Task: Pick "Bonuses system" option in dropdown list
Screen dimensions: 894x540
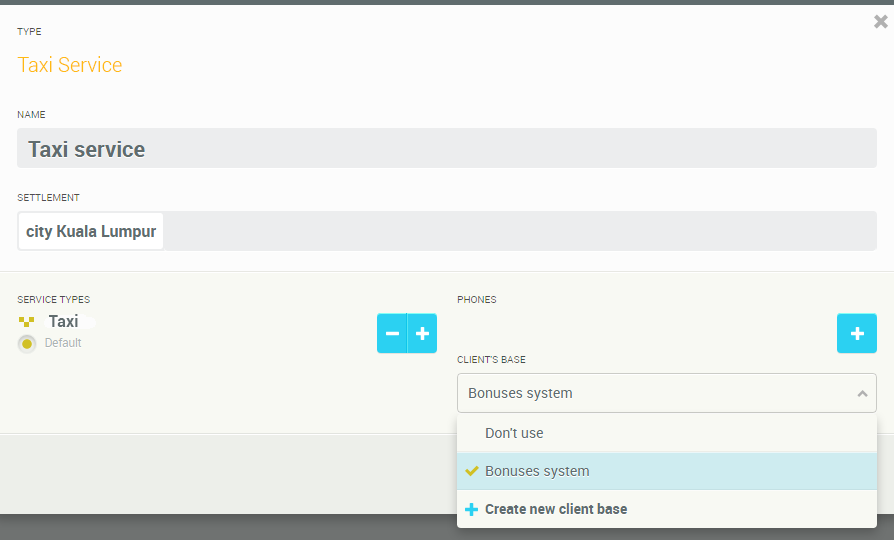Action: click(537, 471)
